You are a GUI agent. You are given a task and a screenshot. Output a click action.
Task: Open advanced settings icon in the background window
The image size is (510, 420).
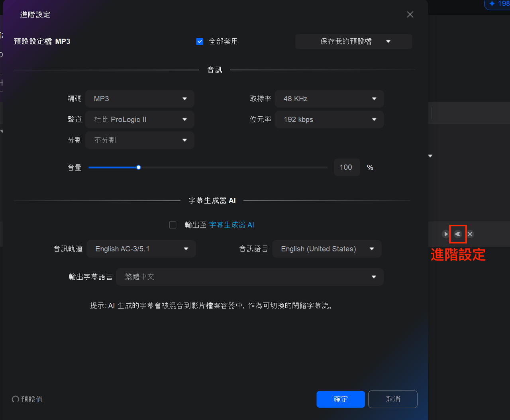tap(458, 234)
